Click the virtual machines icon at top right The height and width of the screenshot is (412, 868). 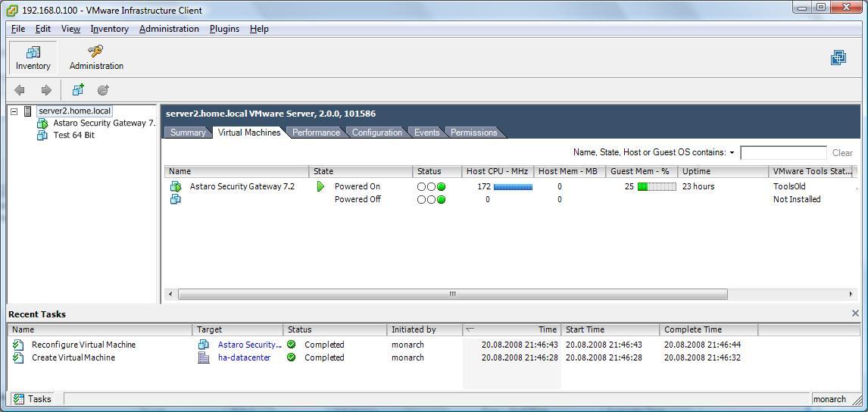point(838,58)
